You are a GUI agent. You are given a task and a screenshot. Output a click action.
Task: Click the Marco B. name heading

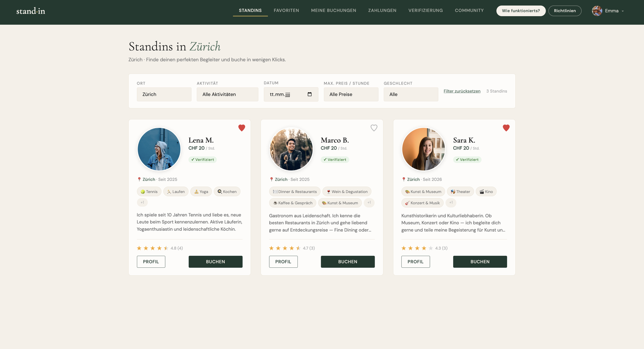[335, 140]
